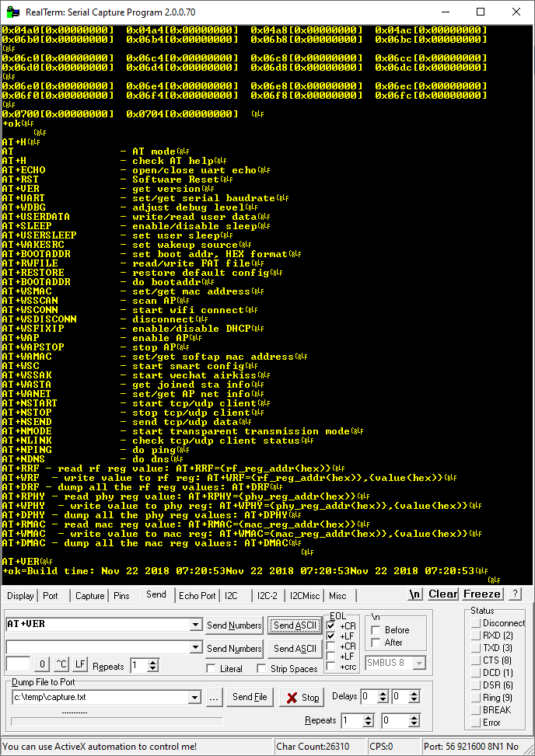The image size is (535, 756).
Task: Enable the unchecked +CR EOL checkbox
Action: pos(331,646)
